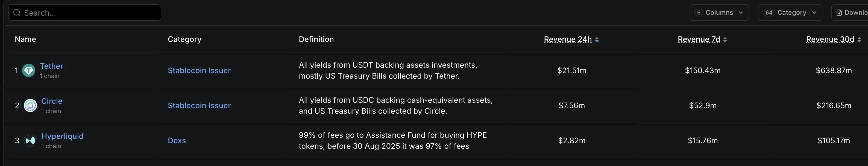Click the Revenue 24h sort arrows

[x=597, y=40]
